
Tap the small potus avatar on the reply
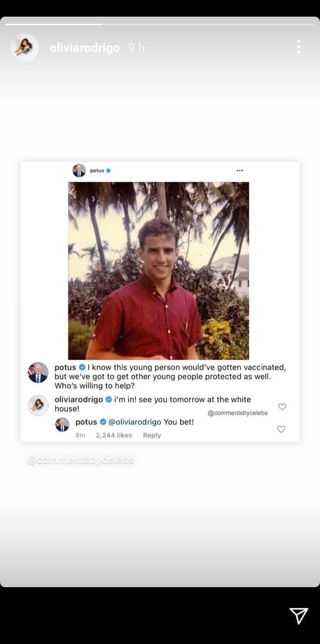[62, 424]
